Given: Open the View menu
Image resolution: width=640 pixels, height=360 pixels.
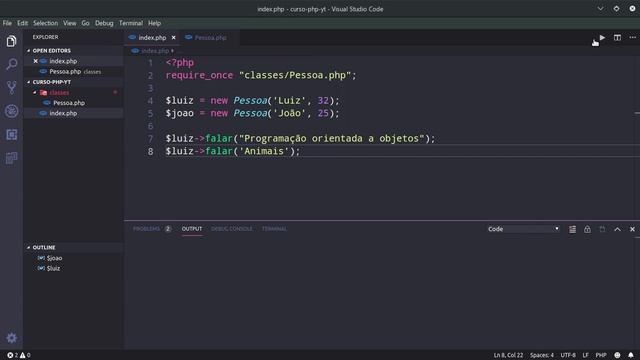Looking at the screenshot, I should (x=69, y=23).
